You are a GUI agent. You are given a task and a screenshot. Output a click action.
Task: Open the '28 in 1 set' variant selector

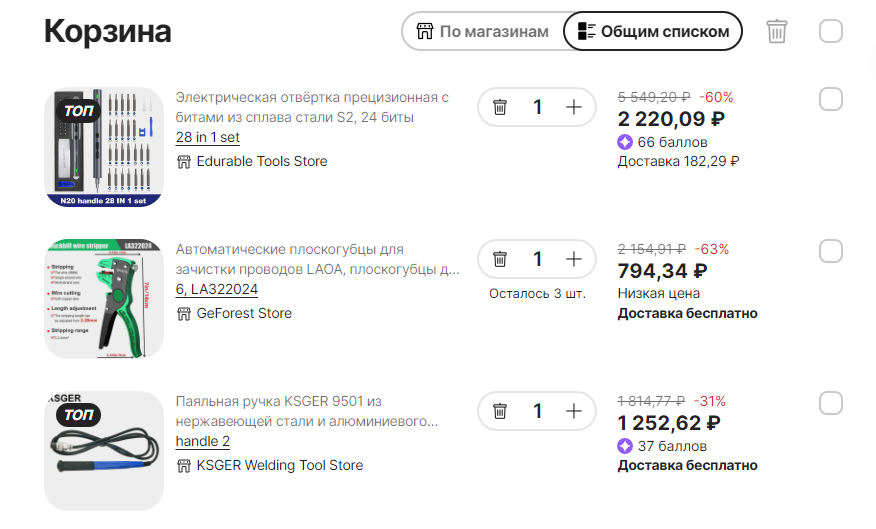207,137
